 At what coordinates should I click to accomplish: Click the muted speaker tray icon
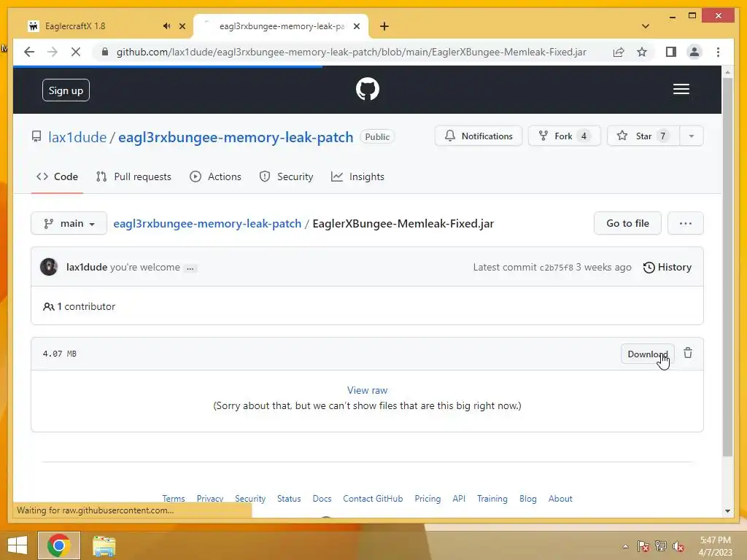[x=678, y=546]
